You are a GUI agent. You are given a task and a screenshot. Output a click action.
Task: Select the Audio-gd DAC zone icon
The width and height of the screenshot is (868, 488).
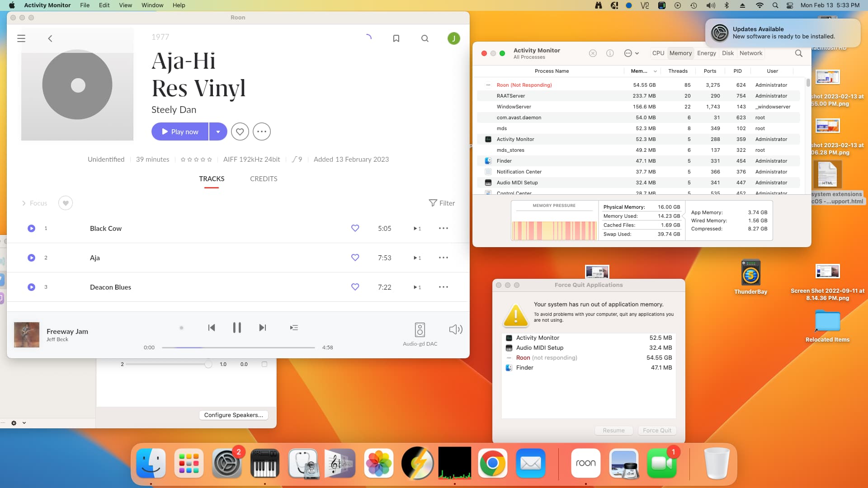point(420,329)
